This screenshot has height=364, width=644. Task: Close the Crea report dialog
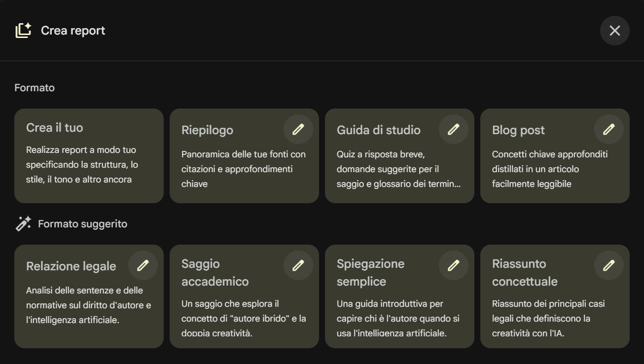(x=614, y=31)
